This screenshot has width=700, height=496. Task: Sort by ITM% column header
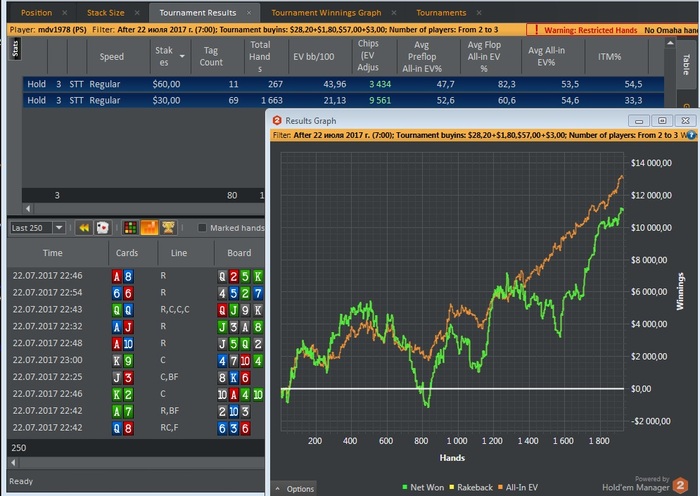[x=609, y=57]
